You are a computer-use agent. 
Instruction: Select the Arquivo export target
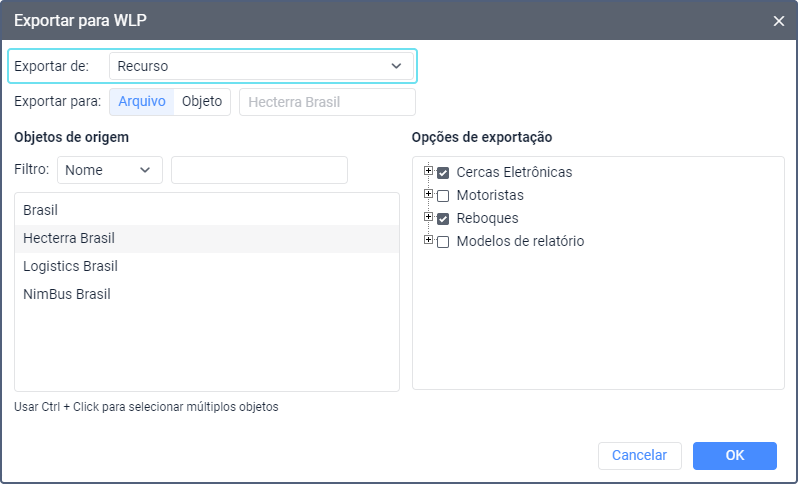click(141, 101)
